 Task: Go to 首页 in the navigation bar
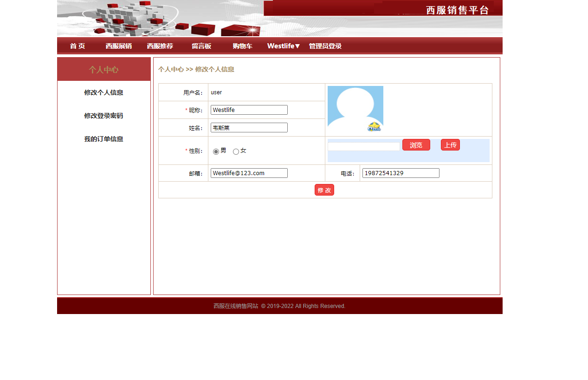pos(77,46)
